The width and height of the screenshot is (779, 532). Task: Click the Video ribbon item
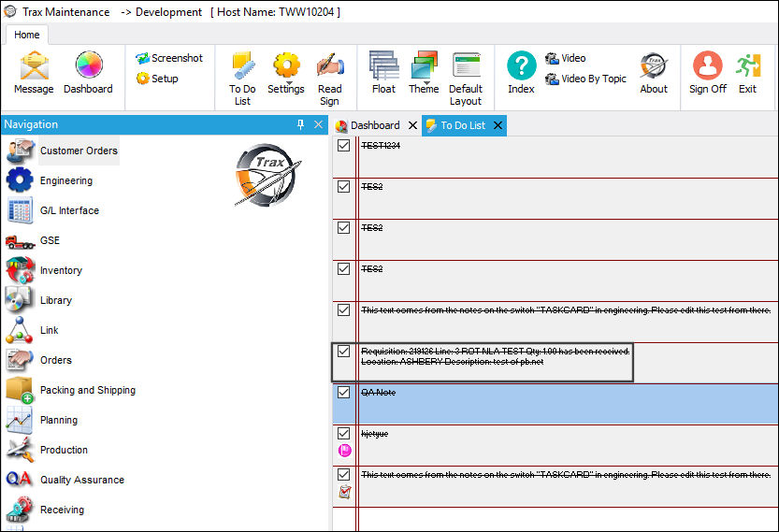(566, 58)
